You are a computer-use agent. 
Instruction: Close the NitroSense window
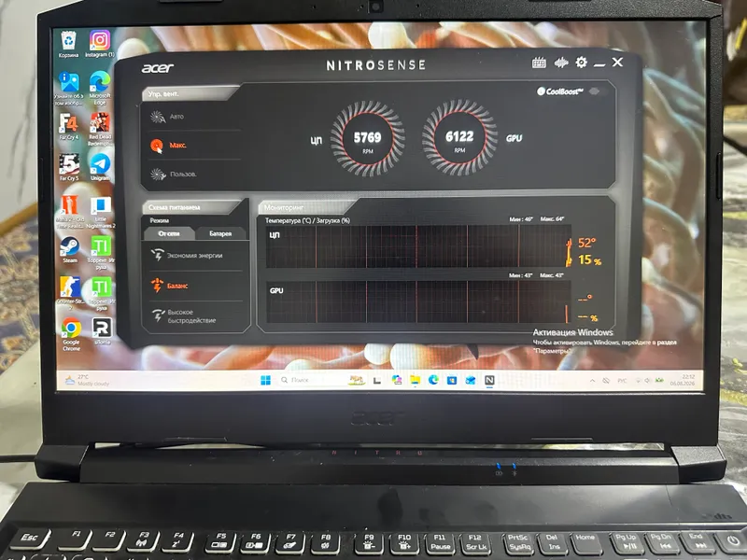(617, 62)
